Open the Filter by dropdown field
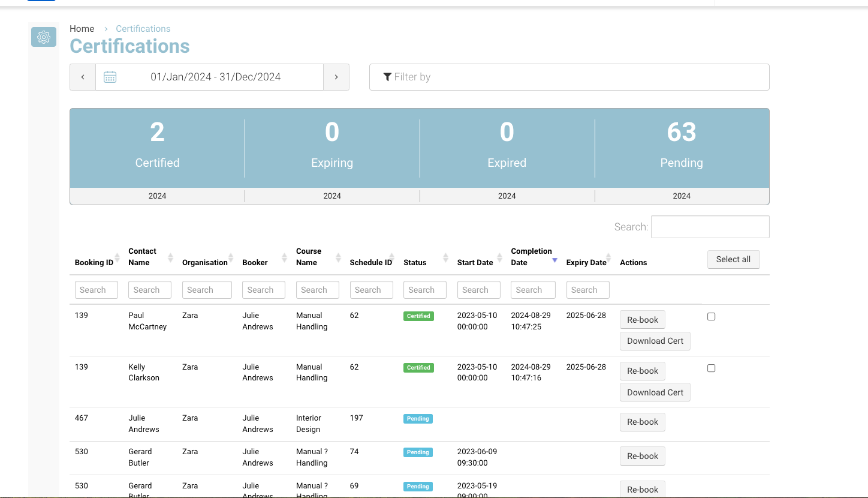The image size is (868, 498). tap(569, 77)
